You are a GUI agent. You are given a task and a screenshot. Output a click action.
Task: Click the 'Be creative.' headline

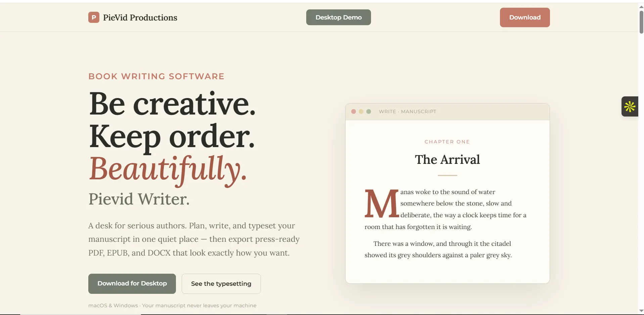172,103
